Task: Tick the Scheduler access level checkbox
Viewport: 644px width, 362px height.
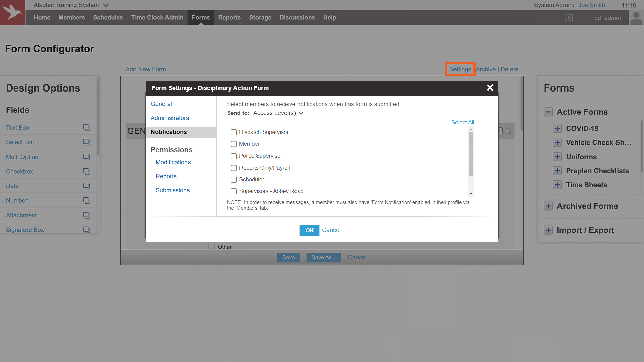Action: click(x=234, y=180)
